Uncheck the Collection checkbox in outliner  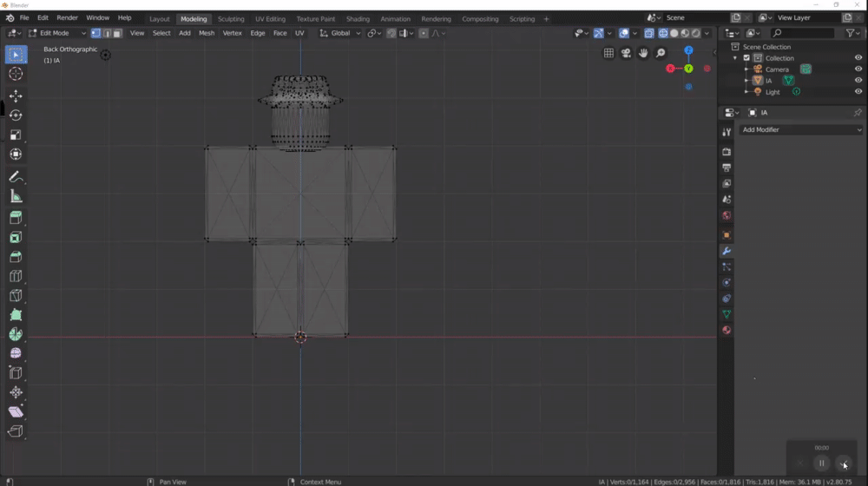746,58
